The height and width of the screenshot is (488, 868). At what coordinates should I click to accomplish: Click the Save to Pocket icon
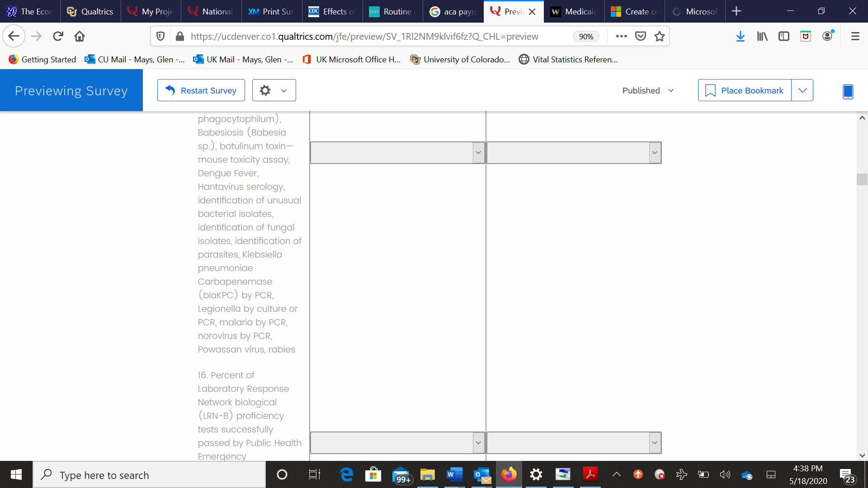tap(641, 36)
